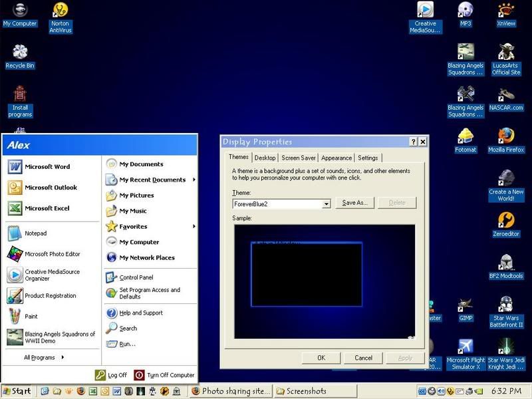Open the Theme dropdown showing ForeverBlue2
This screenshot has width=532, height=399.
coord(326,204)
